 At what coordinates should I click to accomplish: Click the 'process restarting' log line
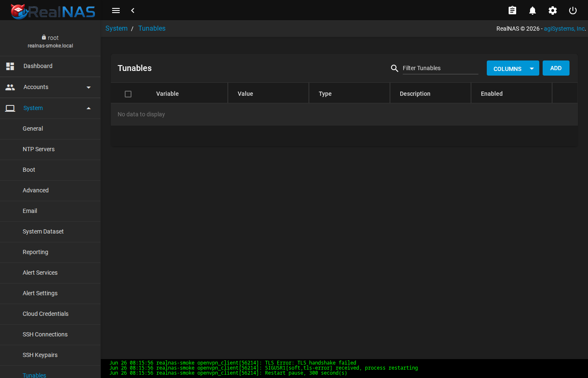point(264,368)
